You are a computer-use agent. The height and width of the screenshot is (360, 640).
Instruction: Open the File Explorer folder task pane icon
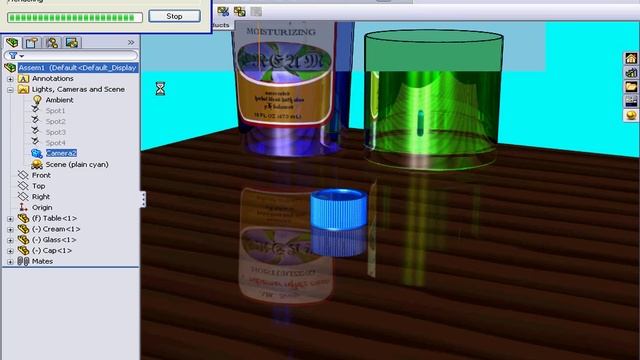point(631,87)
